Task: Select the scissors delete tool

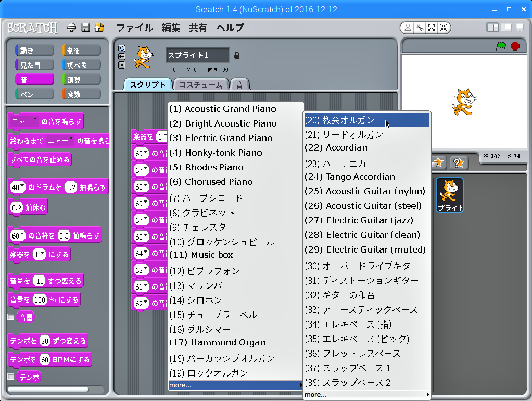Action: coord(420,28)
